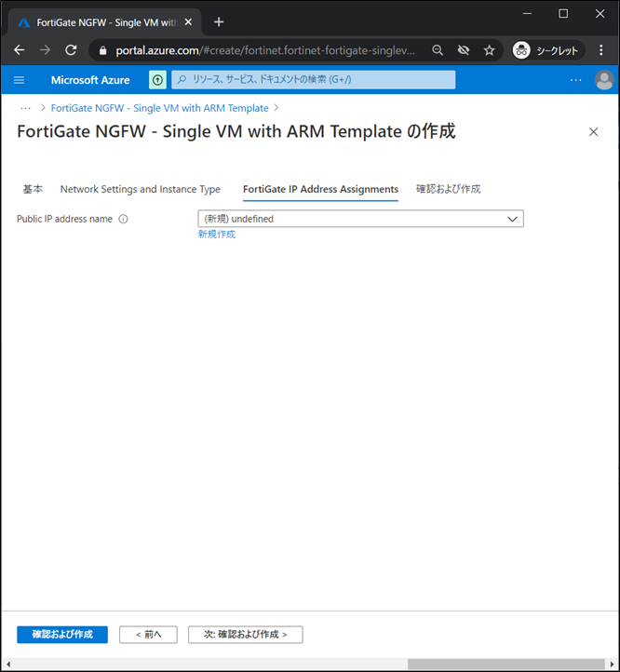The height and width of the screenshot is (672, 620).
Task: Open the Azure header ellipsis menu
Action: 576,80
